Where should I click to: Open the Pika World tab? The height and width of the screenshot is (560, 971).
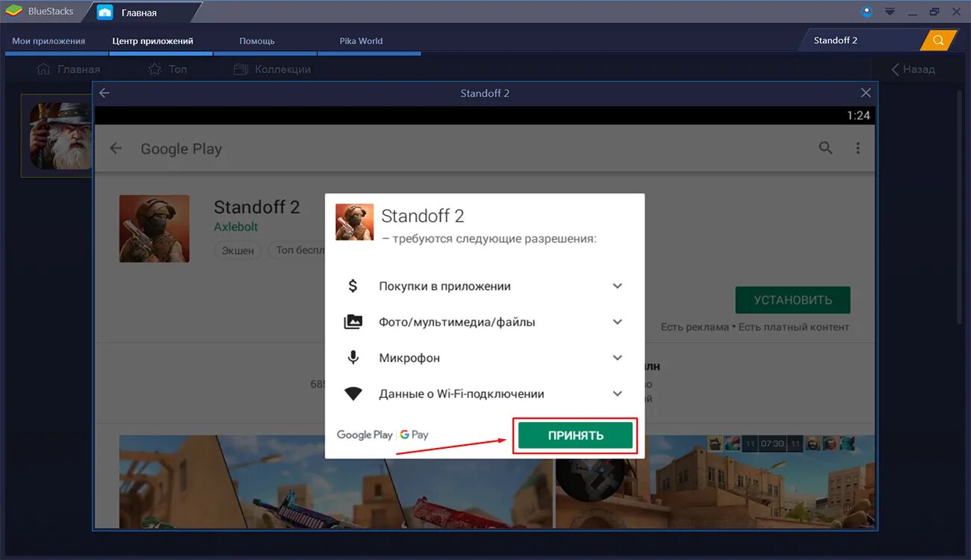361,41
